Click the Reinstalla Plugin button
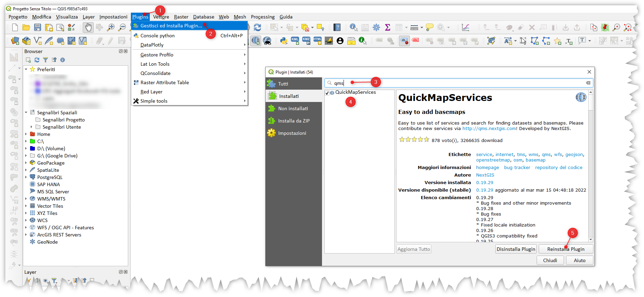 pyautogui.click(x=566, y=249)
